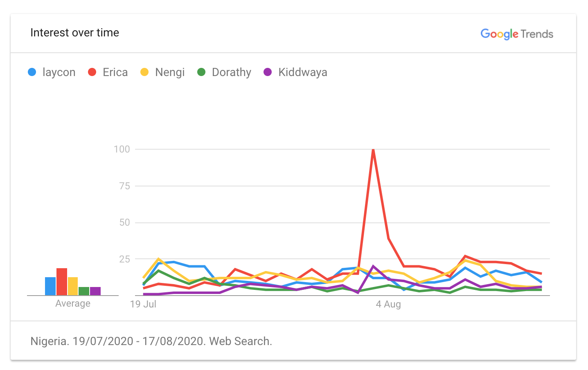Click the blue laycon legend dot
Viewport: 588px width, 370px height.
coord(32,72)
